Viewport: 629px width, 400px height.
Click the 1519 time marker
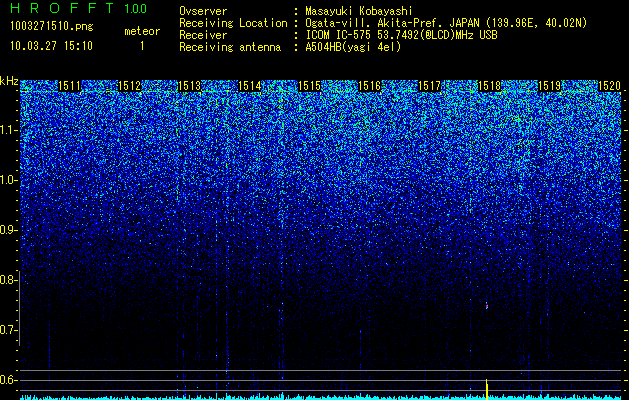(x=550, y=86)
